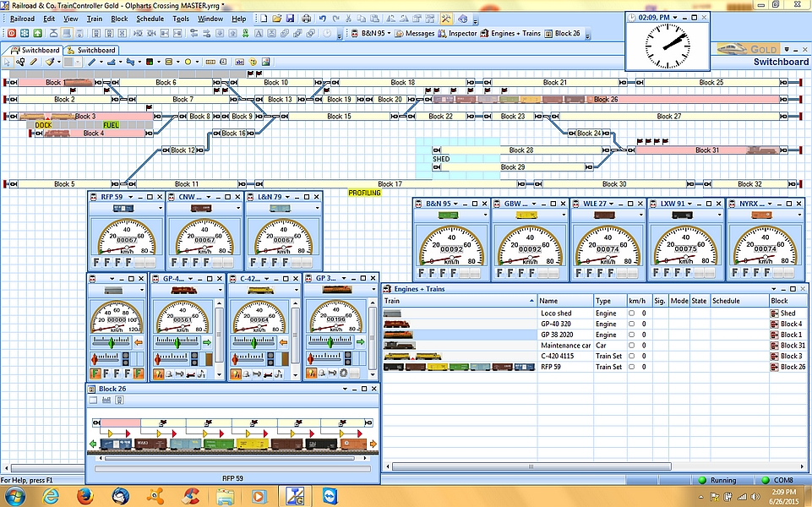Open the Schedule menu
Viewport: 812px width, 507px height.
coord(150,19)
